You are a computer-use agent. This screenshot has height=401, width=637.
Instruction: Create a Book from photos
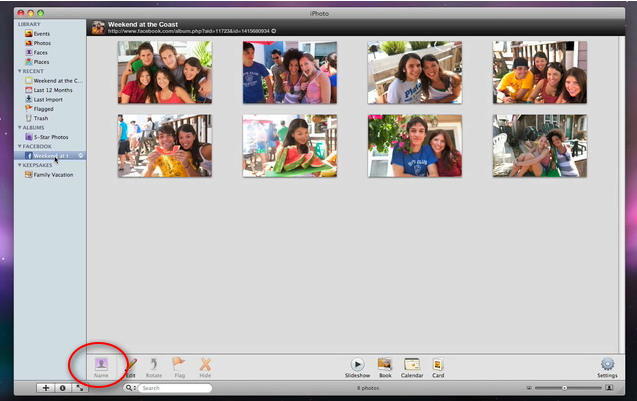[x=385, y=368]
